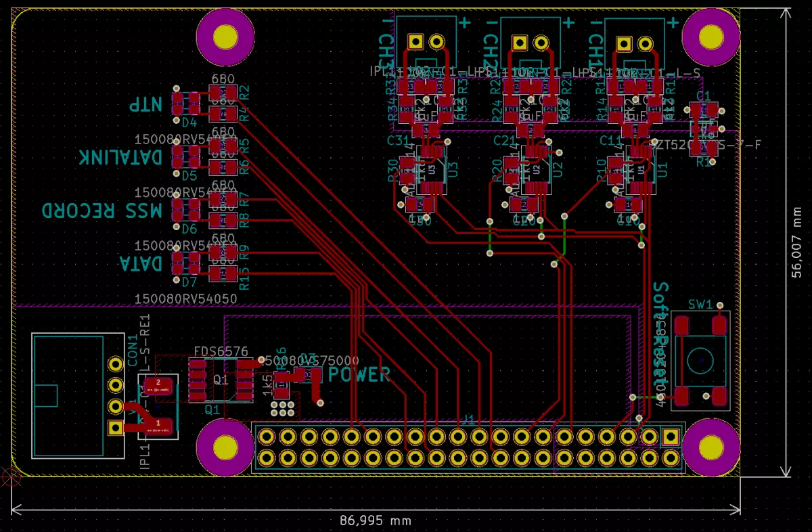812x532 pixels.
Task: Select the CON1 connector body outline
Action: (x=68, y=395)
